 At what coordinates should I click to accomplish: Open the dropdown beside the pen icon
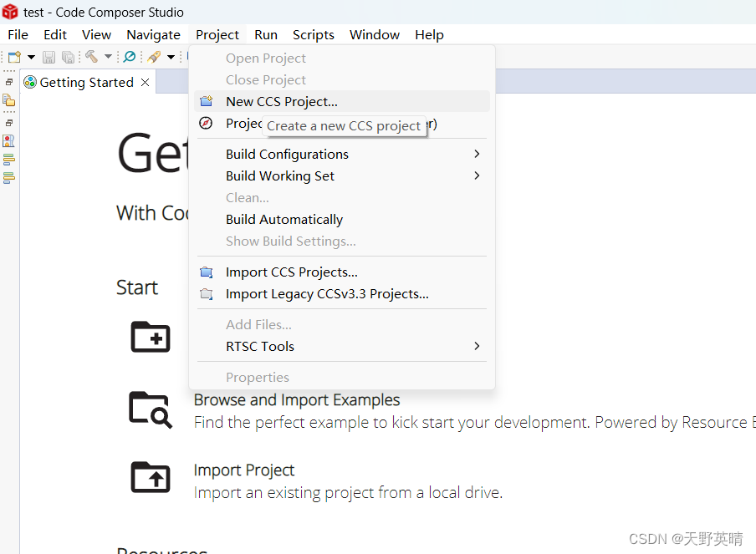click(x=171, y=58)
